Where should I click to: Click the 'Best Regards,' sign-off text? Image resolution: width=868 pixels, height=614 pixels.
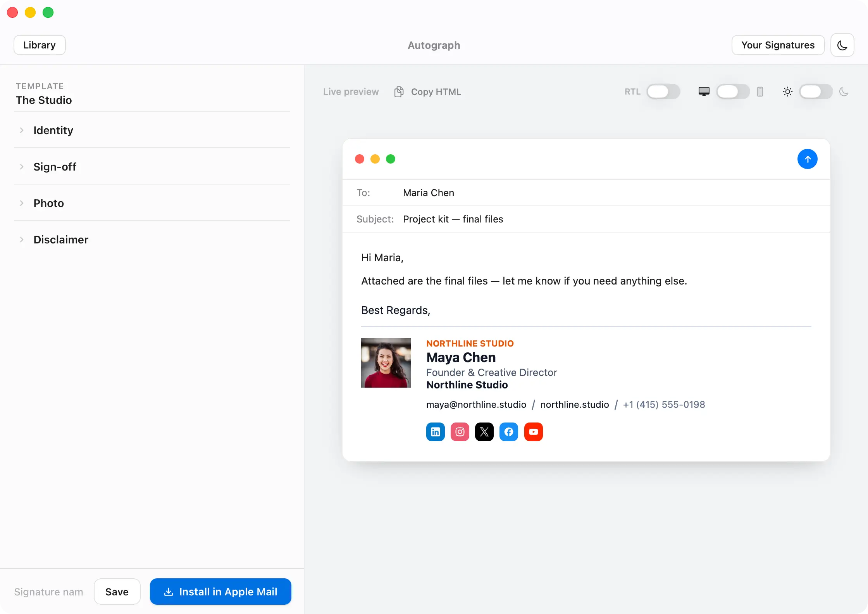click(x=396, y=310)
